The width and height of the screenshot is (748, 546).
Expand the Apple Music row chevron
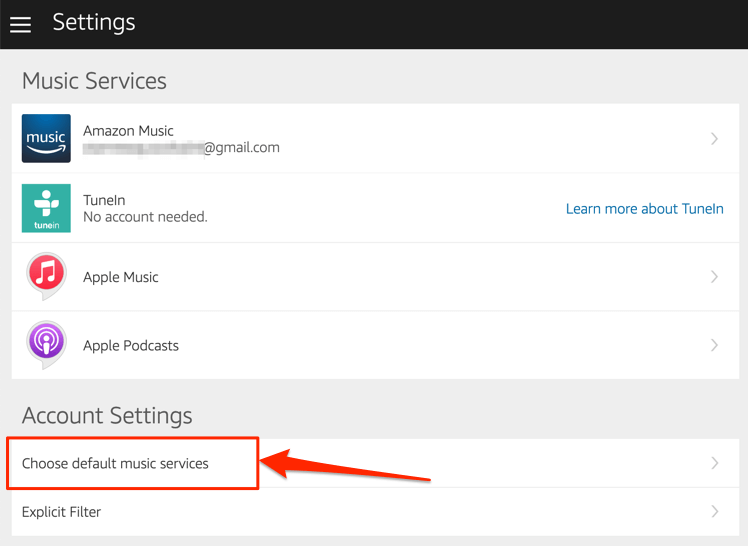pyautogui.click(x=714, y=277)
